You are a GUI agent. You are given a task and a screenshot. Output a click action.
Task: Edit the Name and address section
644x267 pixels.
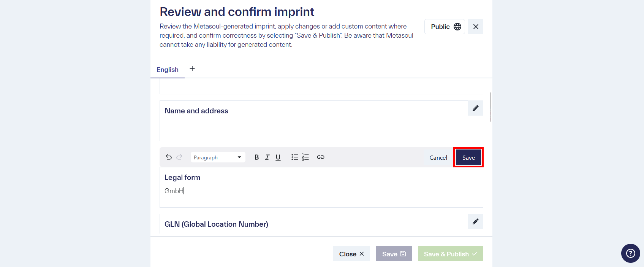click(475, 108)
